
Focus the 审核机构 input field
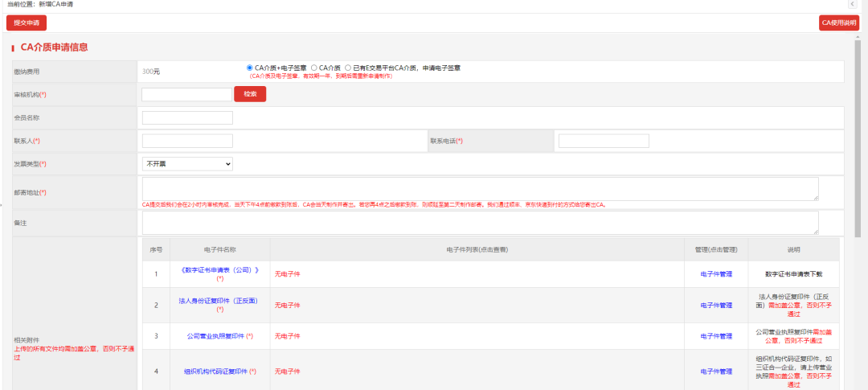click(x=186, y=94)
